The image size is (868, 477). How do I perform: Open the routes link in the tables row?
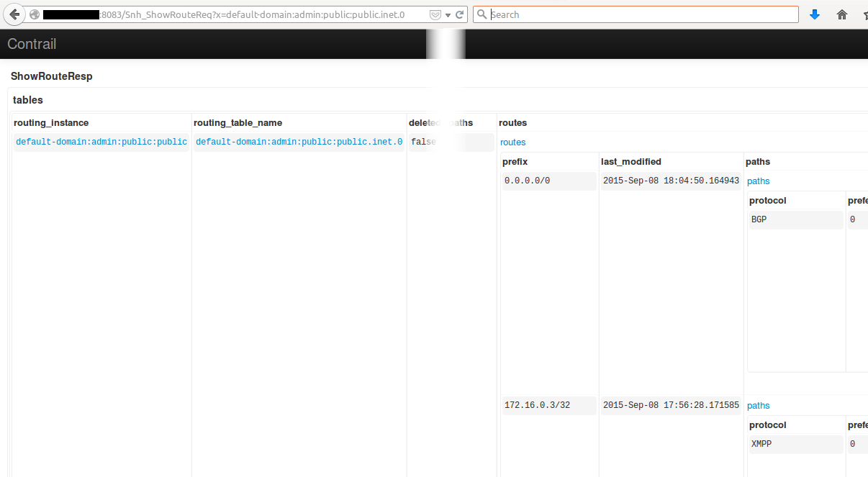512,142
